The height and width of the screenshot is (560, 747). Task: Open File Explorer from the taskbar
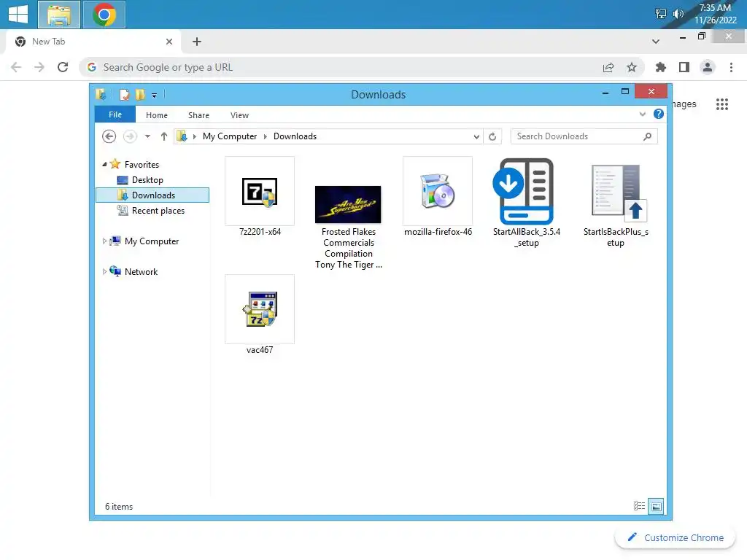(x=59, y=15)
